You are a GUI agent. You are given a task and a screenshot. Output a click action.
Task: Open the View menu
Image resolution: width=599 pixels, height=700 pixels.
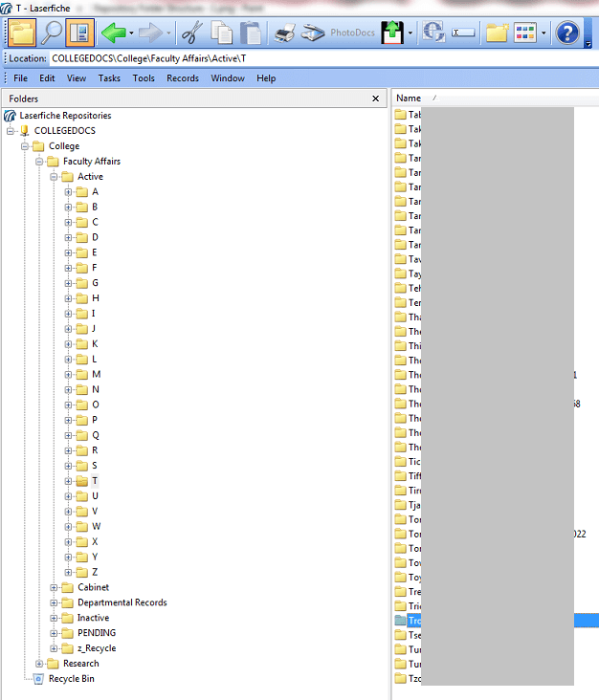coord(77,78)
